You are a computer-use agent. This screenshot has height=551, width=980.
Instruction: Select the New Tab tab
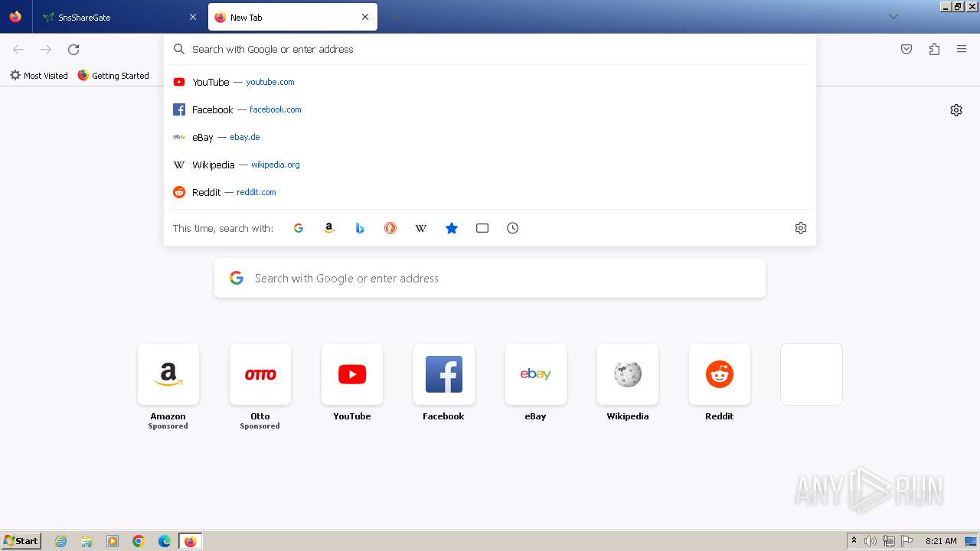292,17
